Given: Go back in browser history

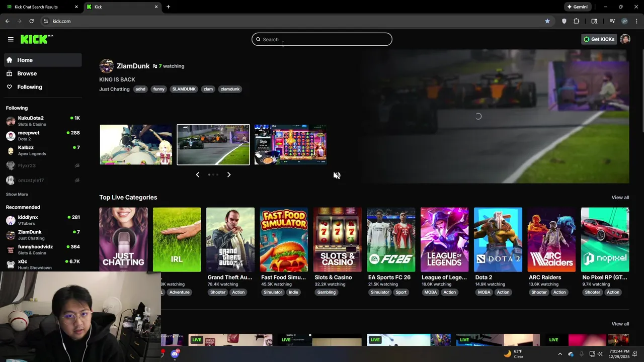Looking at the screenshot, I should click(7, 21).
